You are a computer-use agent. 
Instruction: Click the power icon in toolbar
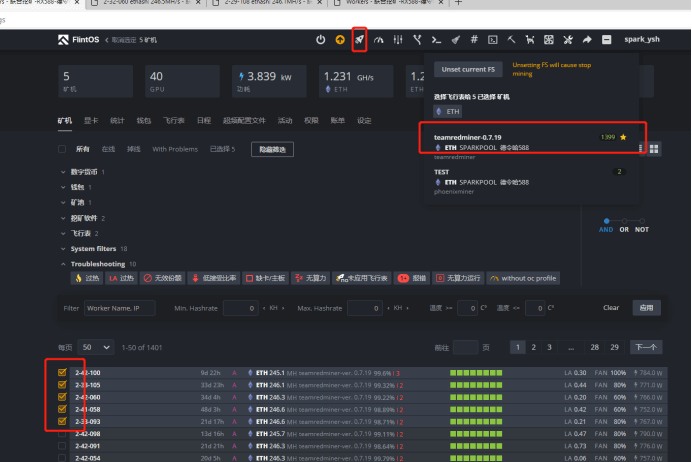320,40
